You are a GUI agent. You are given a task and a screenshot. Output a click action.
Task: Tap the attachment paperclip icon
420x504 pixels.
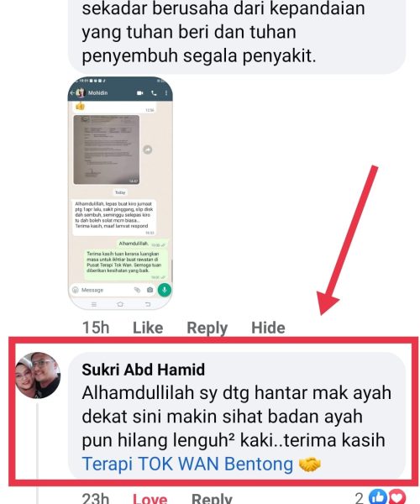pyautogui.click(x=137, y=290)
